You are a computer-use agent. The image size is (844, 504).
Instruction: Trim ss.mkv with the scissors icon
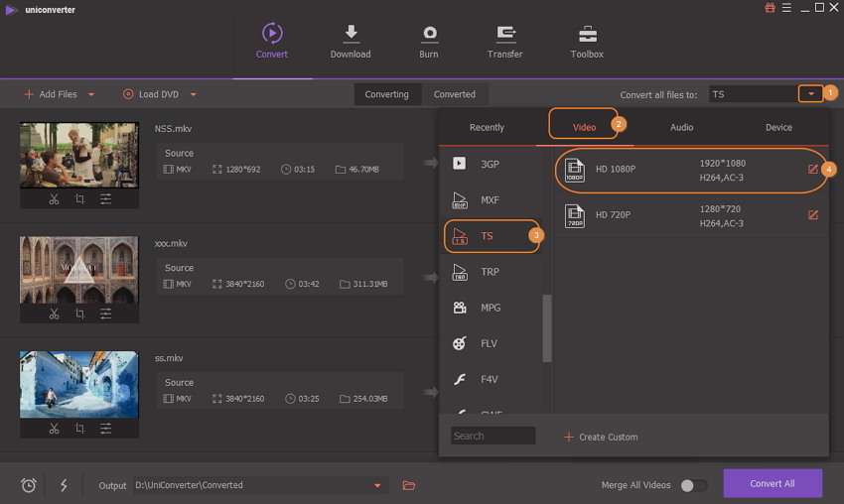(54, 429)
